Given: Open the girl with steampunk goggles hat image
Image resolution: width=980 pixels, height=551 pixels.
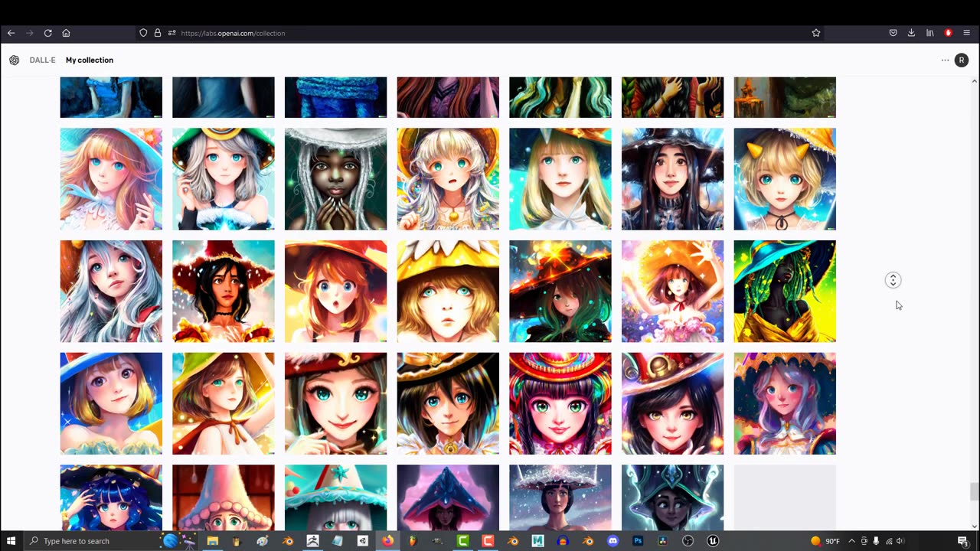Looking at the screenshot, I should point(672,403).
